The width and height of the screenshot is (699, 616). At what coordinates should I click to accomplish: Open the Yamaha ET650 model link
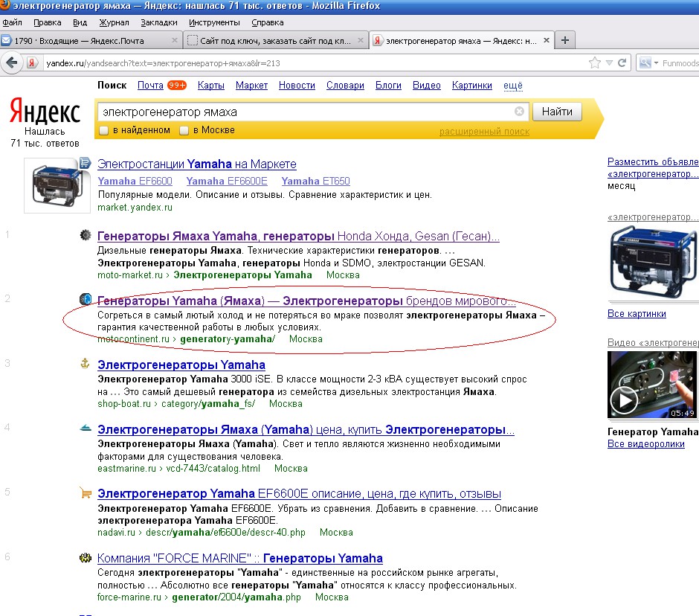pos(315,181)
